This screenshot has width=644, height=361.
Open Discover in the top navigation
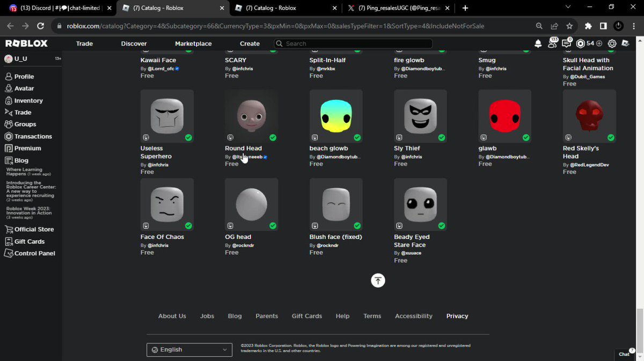tap(134, 43)
